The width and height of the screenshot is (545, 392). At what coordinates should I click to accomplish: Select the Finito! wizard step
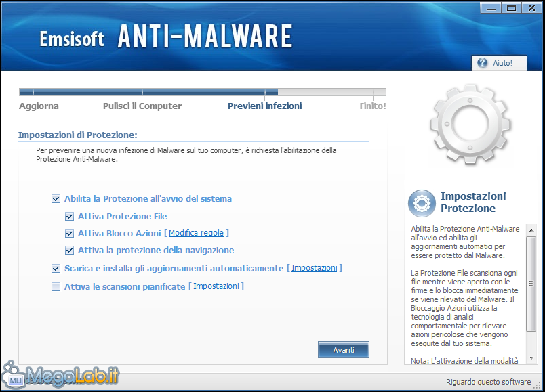(x=373, y=106)
